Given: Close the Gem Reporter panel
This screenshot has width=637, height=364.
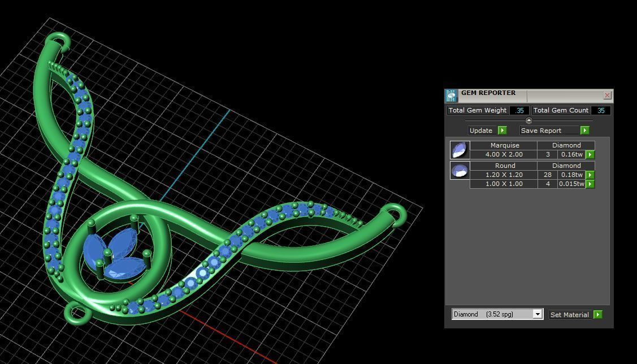Looking at the screenshot, I should click(x=607, y=96).
